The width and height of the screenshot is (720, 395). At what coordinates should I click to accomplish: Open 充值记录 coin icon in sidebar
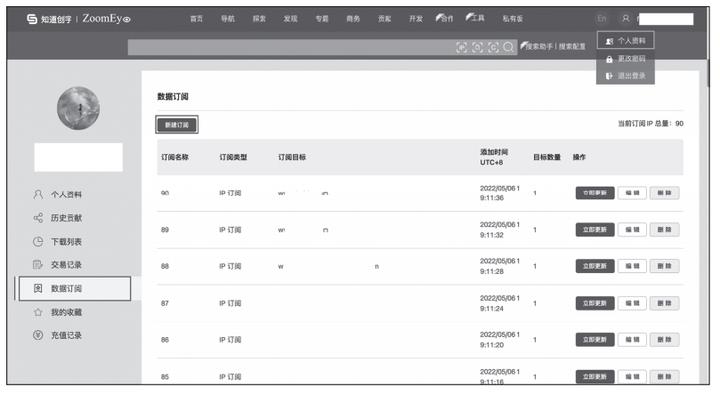(38, 335)
